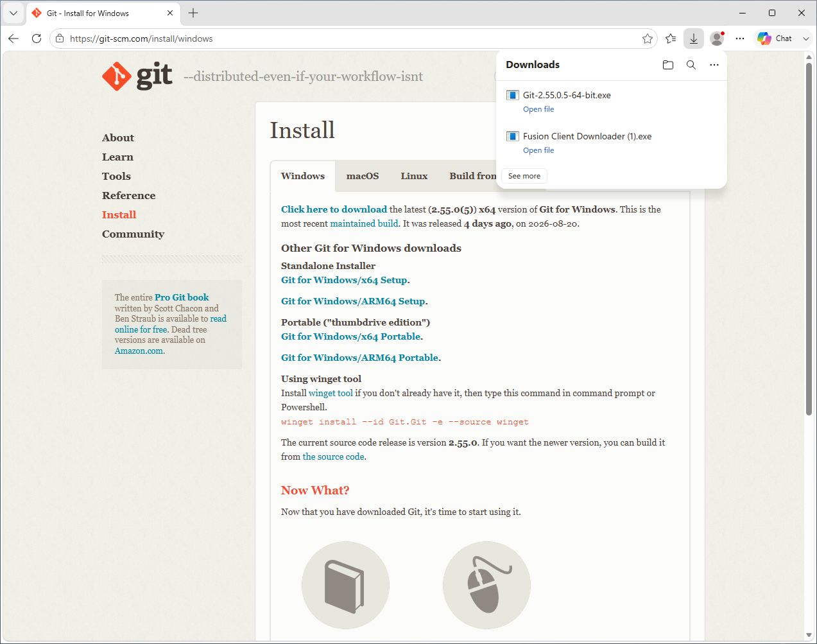Open the Amazon.com link
This screenshot has height=644, width=817.
point(139,351)
